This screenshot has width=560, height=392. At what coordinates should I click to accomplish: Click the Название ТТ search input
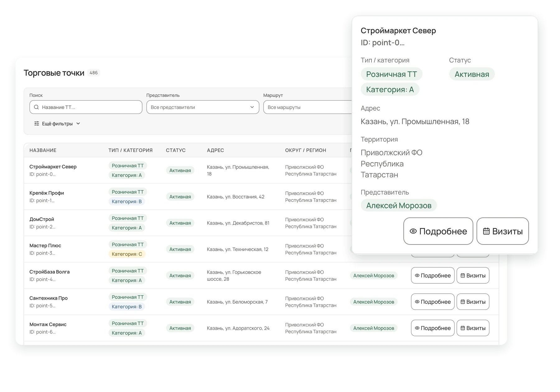tap(86, 107)
